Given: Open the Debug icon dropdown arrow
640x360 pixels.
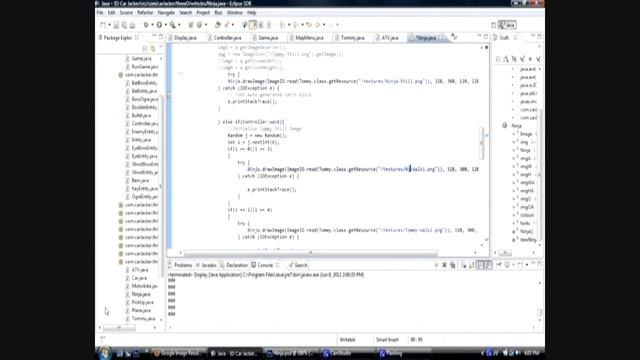Looking at the screenshot, I should coord(152,25).
